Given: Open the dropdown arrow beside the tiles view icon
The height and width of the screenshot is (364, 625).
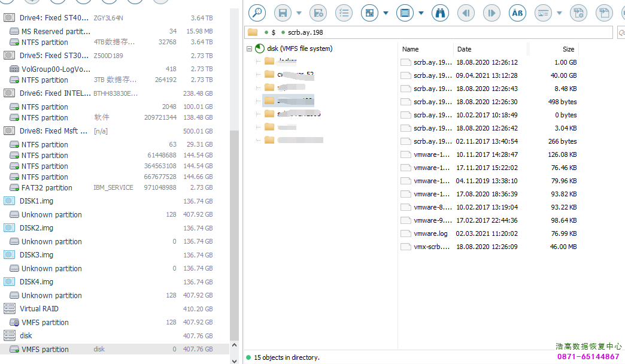Looking at the screenshot, I should (386, 13).
